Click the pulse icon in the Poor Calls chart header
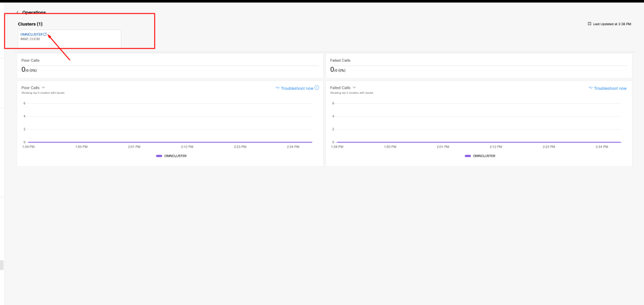 (x=277, y=88)
